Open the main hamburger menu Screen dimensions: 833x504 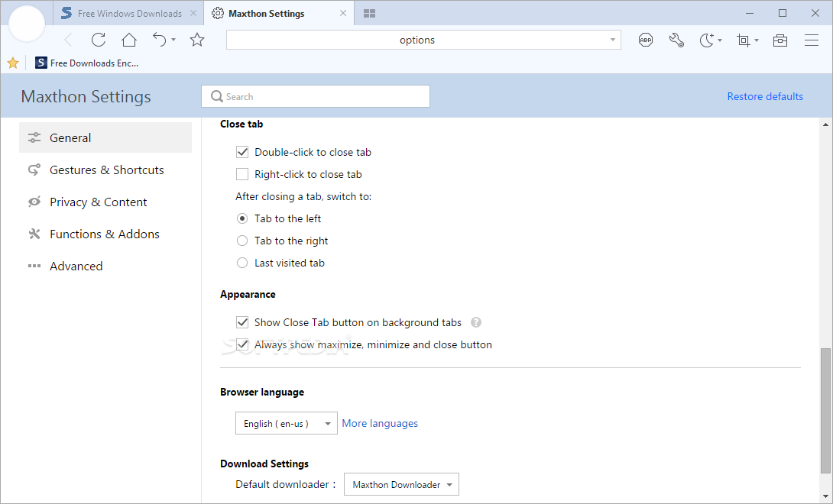point(811,40)
